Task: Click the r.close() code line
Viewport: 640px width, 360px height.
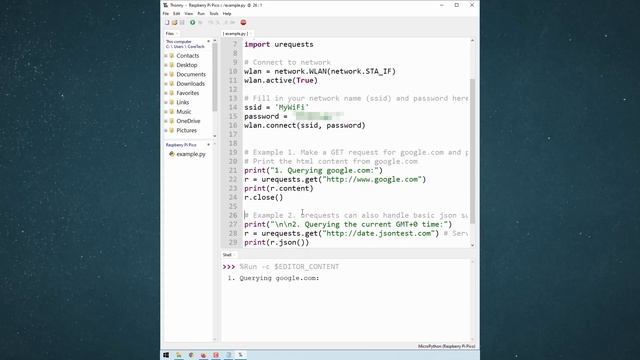Action: 263,197
